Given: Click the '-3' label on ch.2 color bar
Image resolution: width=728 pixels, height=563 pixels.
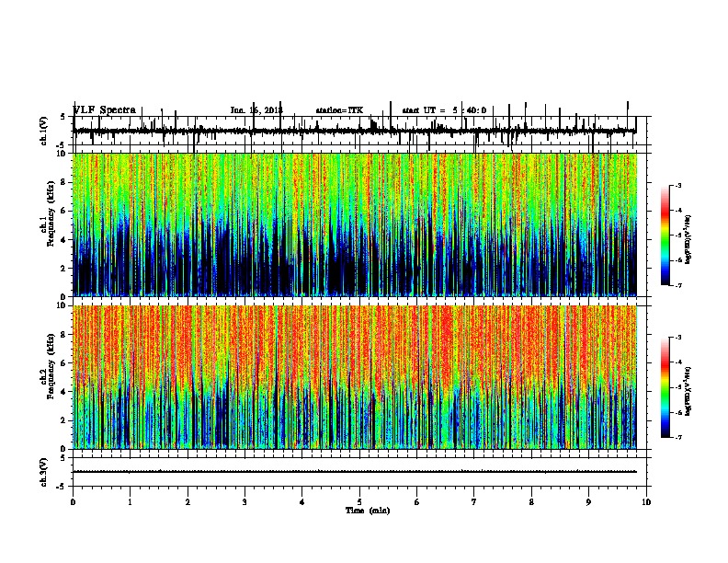Looking at the screenshot, I should [677, 338].
